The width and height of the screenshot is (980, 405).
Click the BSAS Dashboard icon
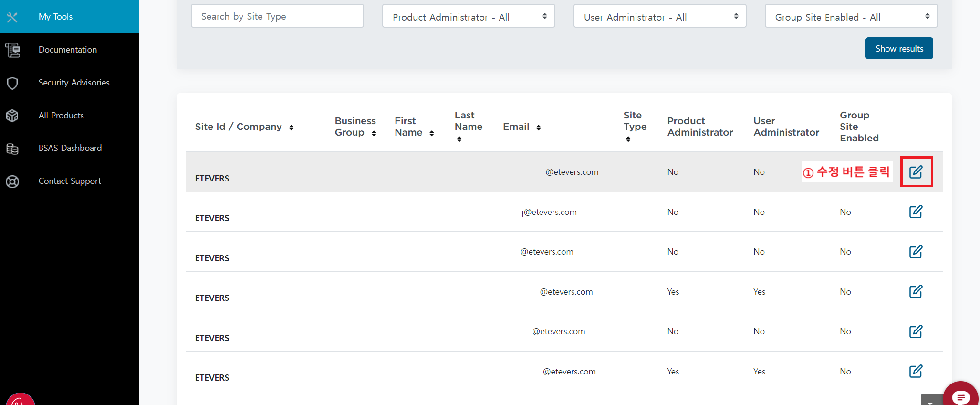click(12, 149)
